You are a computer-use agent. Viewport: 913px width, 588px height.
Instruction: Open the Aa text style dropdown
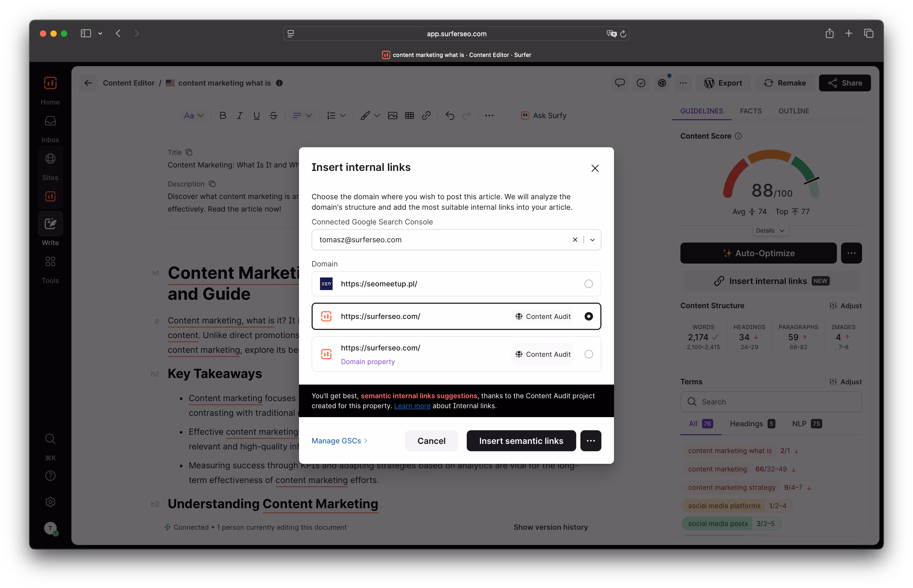(193, 115)
